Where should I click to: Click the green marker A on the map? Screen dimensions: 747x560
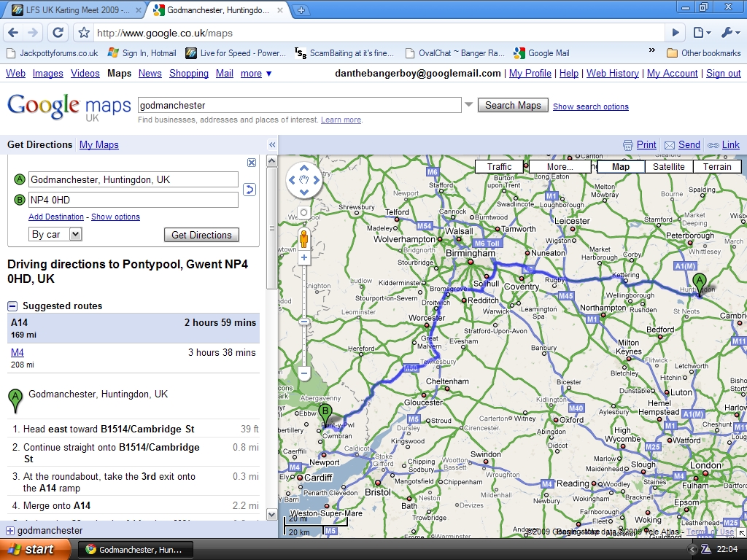tap(700, 285)
